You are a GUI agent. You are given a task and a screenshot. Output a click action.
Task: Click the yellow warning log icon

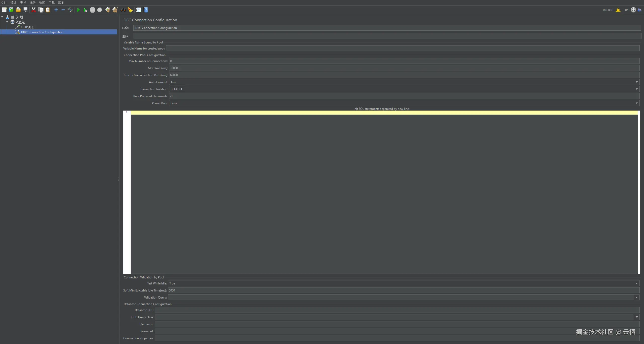618,10
